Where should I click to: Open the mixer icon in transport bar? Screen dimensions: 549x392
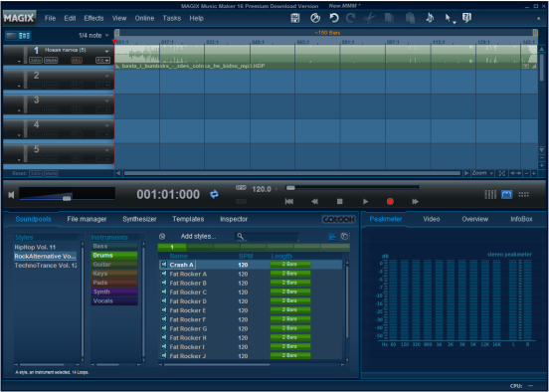pos(490,194)
